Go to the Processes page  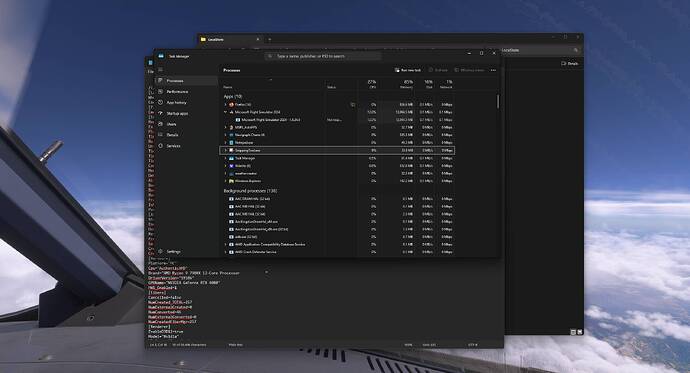187,80
